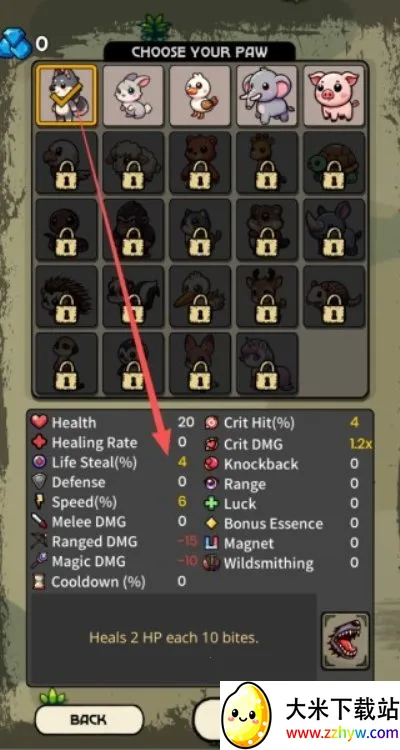Screen dimensions: 400x750
Task: Choose the pink pig character
Action: [x=334, y=95]
